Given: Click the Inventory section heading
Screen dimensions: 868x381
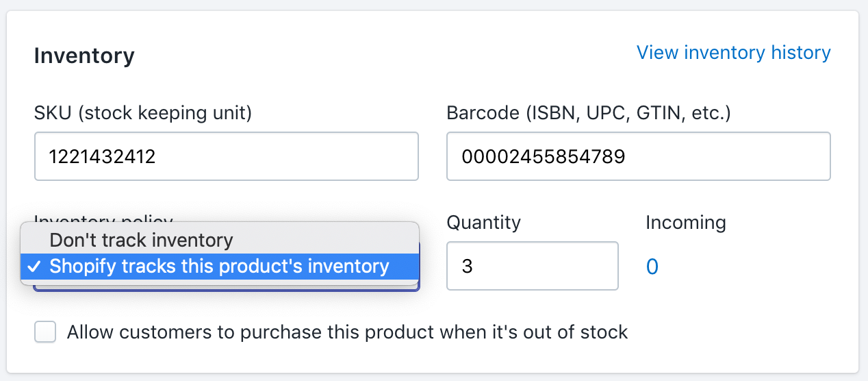Looking at the screenshot, I should (84, 56).
